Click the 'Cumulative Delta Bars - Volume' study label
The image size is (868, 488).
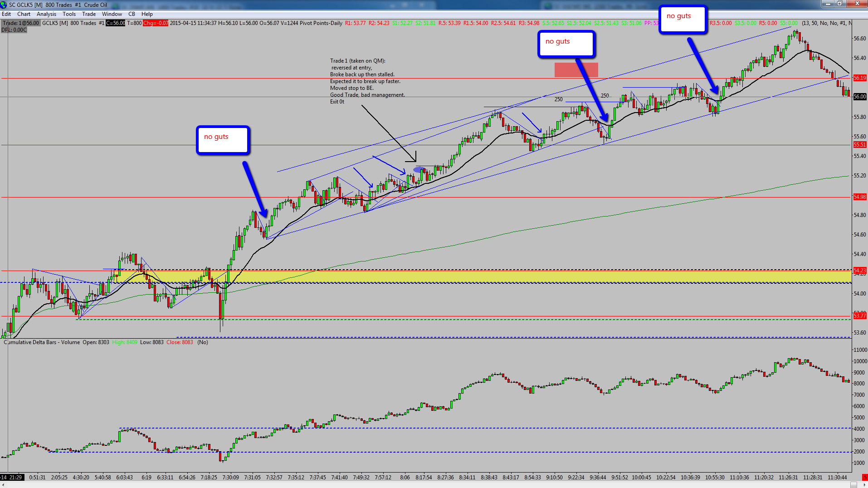(x=42, y=342)
